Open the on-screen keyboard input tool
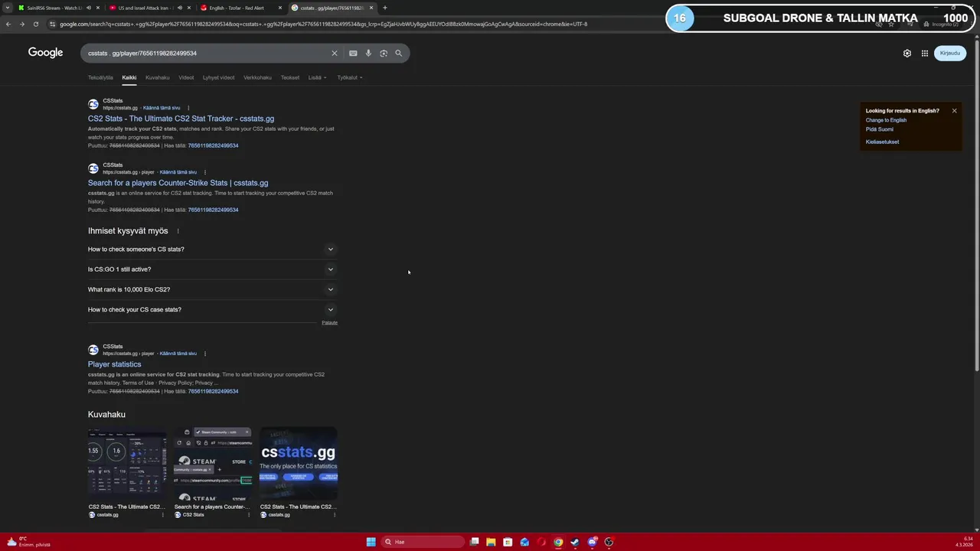Image resolution: width=980 pixels, height=551 pixels. tap(353, 53)
